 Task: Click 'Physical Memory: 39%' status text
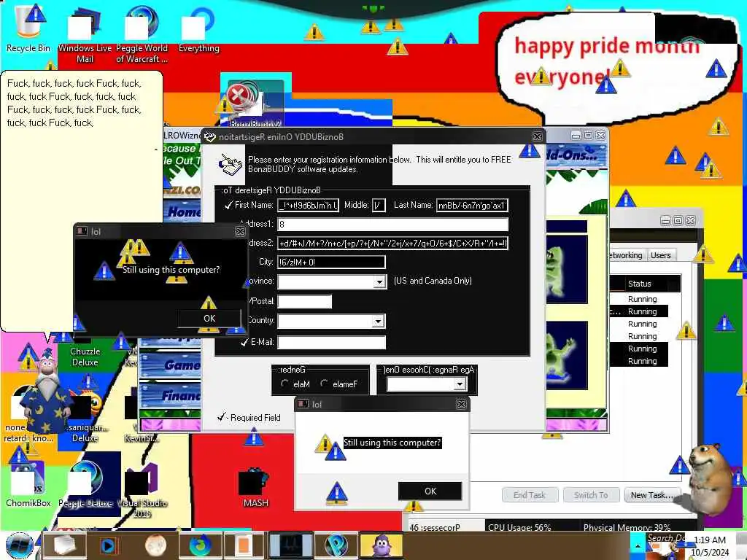pyautogui.click(x=627, y=527)
